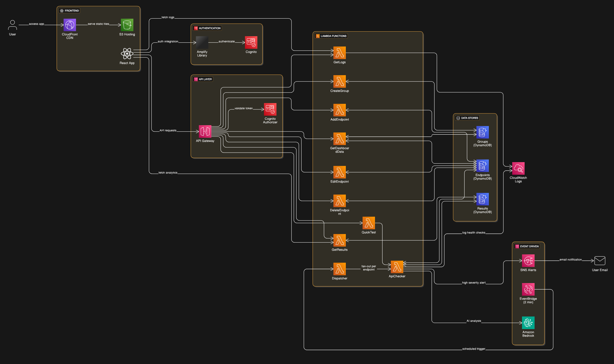Image resolution: width=614 pixels, height=364 pixels.
Task: Select the CloudWatch Logs icon
Action: tap(518, 168)
